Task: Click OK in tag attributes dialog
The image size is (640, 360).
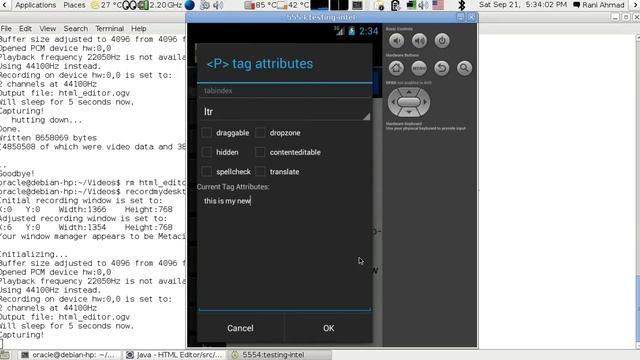Action: [x=329, y=328]
